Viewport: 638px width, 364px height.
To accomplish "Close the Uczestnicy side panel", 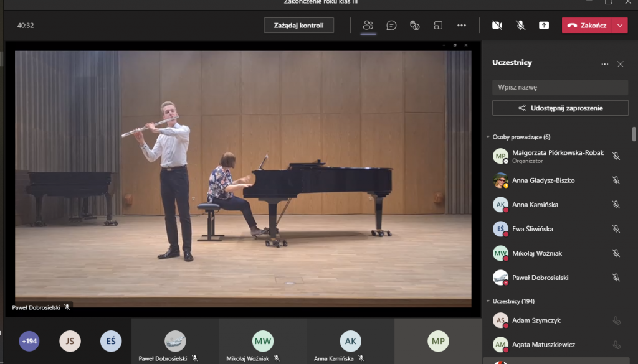I will click(620, 64).
